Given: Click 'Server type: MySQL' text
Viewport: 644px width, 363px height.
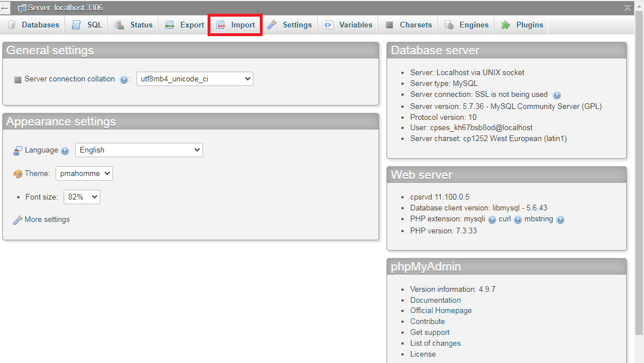Looking at the screenshot, I should click(444, 83).
